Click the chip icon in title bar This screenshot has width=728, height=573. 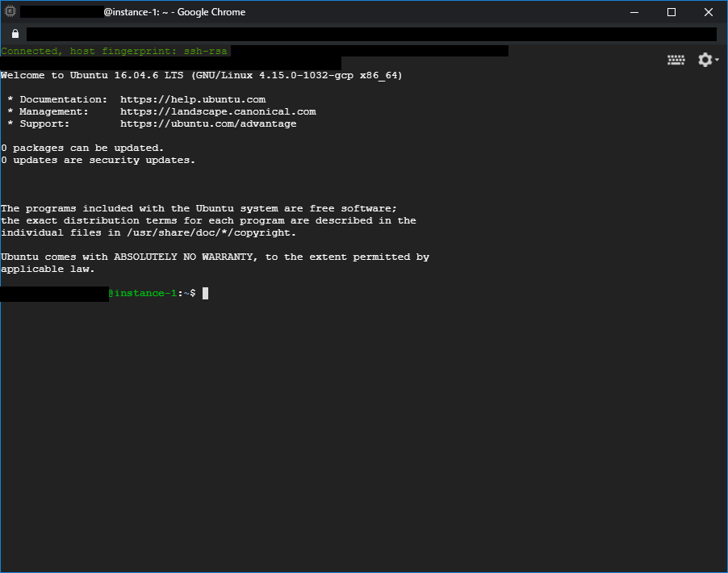10,11
